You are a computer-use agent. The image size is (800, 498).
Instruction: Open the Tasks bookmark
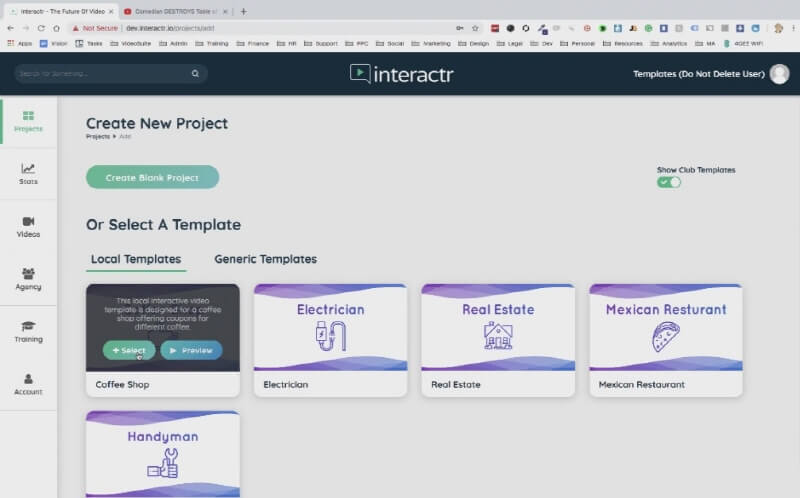coord(89,43)
